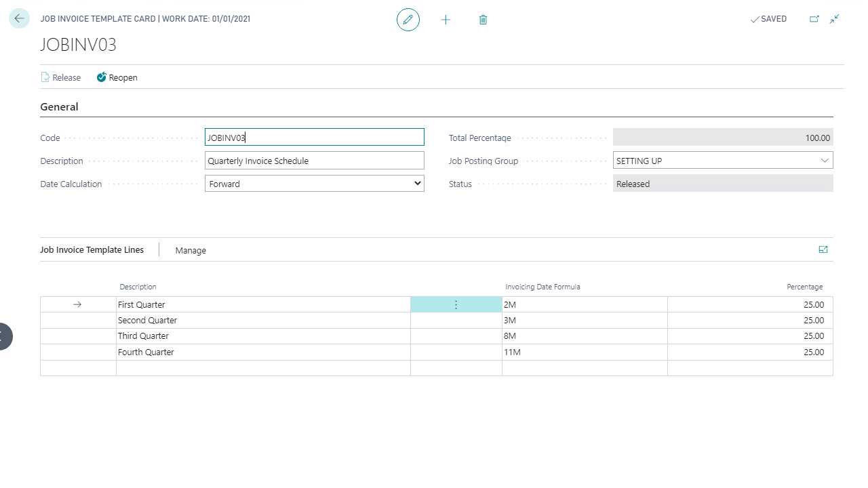
Task: Click the Percentage column header
Action: coord(804,287)
